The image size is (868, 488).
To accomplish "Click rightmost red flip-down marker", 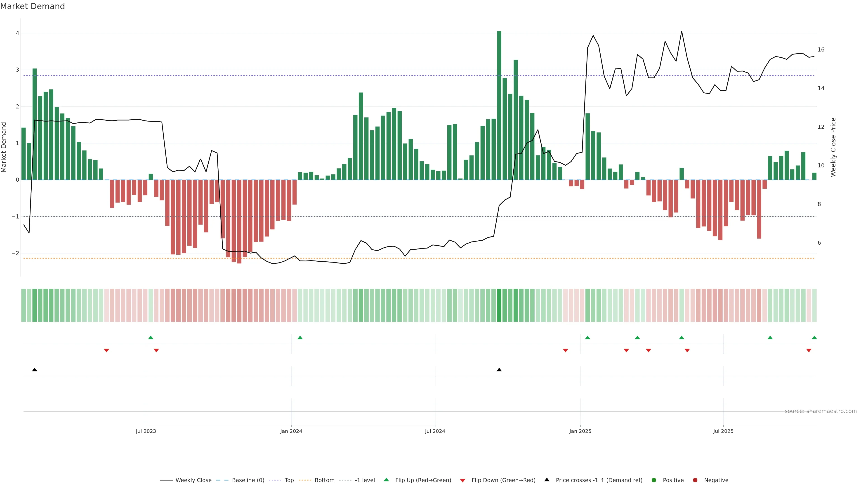I will pyautogui.click(x=809, y=351).
